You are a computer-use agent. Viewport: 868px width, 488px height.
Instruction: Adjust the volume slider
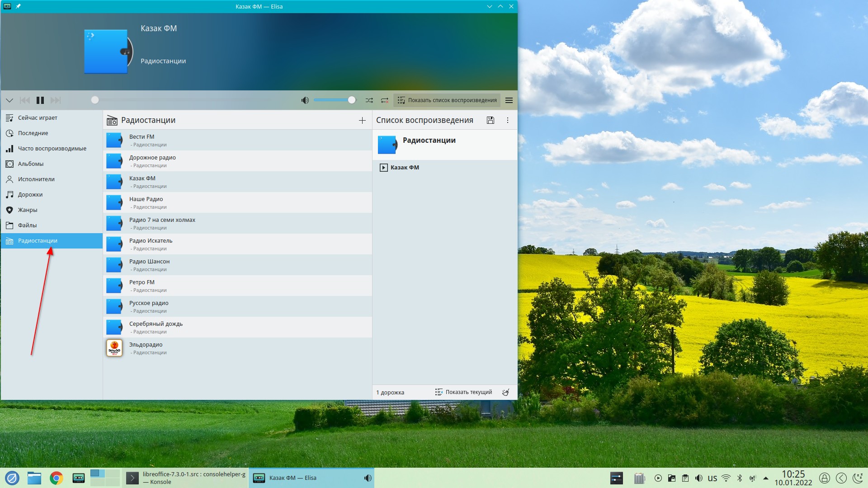(x=335, y=100)
